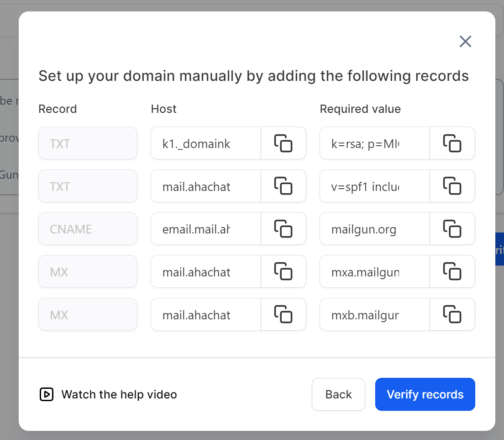
Task: Click the Verify records button
Action: (425, 394)
